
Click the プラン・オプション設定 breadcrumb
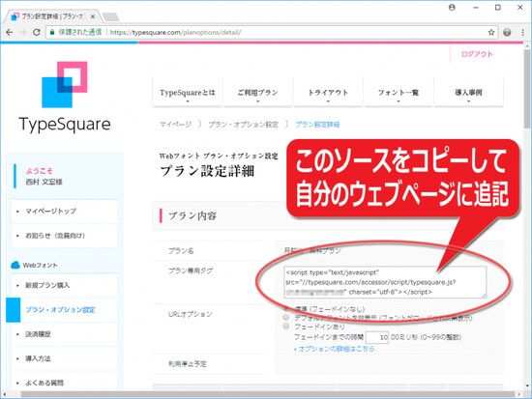[x=243, y=125]
